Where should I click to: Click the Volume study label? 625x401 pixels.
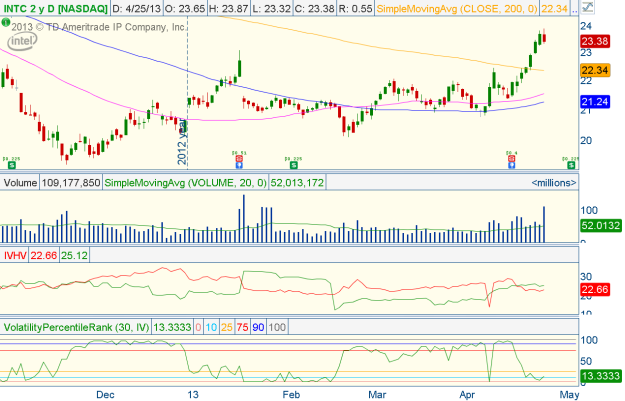click(21, 183)
